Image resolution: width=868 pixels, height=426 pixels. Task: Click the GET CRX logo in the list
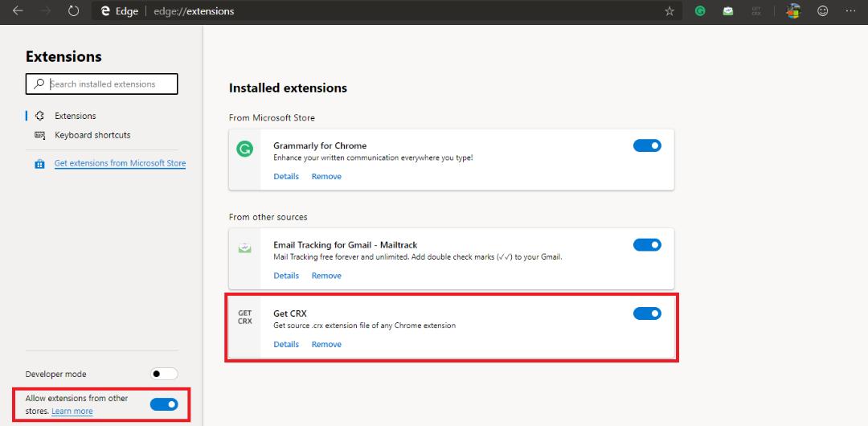[x=244, y=317]
